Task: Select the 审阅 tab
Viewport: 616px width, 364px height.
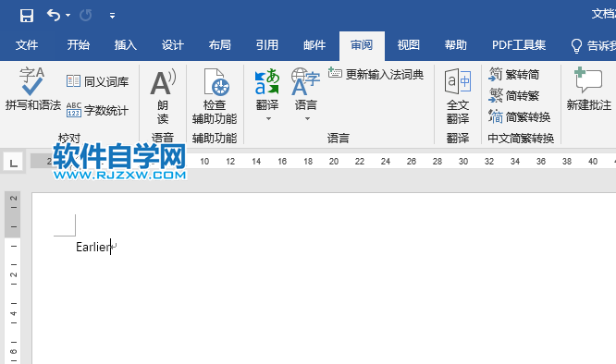Action: [x=362, y=45]
